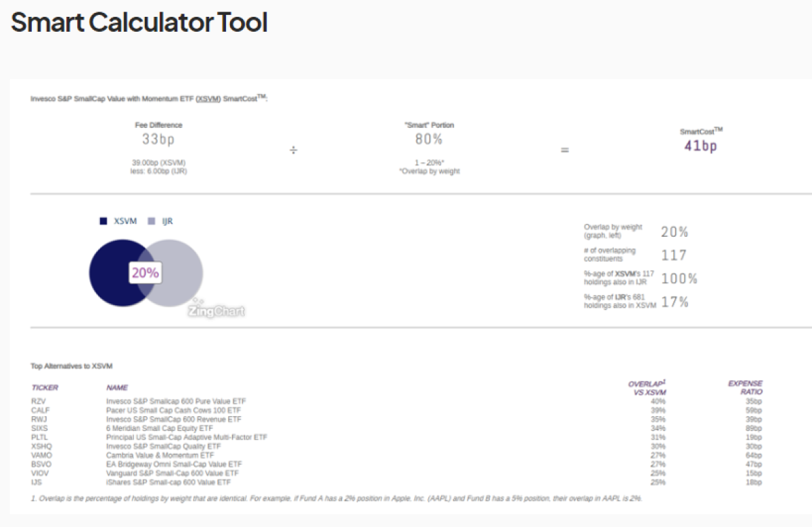This screenshot has width=812, height=527.
Task: Open the ZingChart watermark logo
Action: pos(216,311)
